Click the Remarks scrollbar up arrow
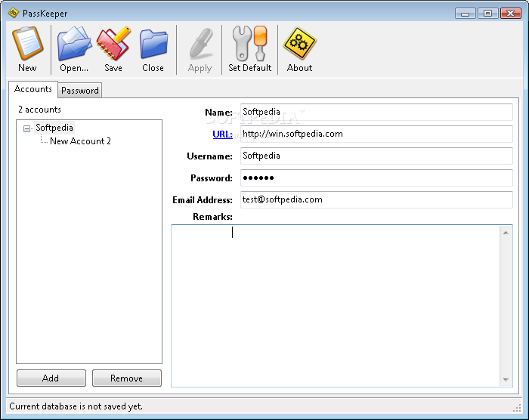The height and width of the screenshot is (420, 529). (506, 233)
